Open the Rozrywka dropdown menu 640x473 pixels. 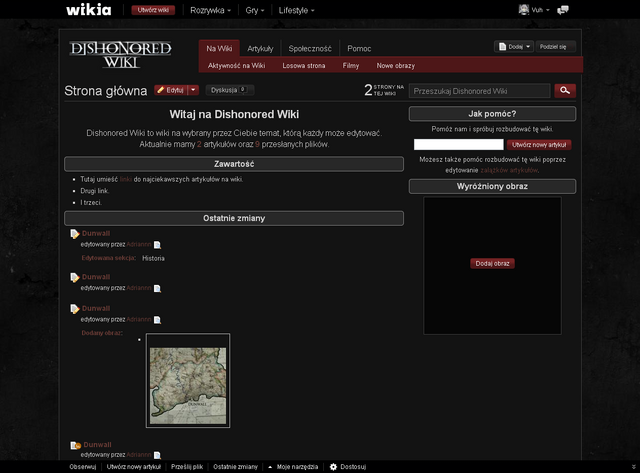point(210,10)
